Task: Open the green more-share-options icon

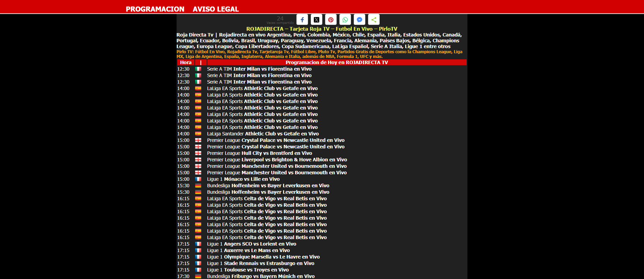Action: click(374, 20)
